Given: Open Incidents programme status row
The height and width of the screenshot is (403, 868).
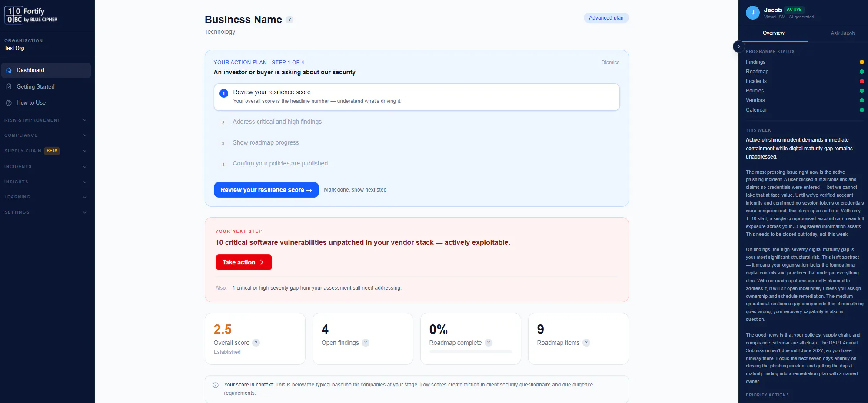Looking at the screenshot, I should pyautogui.click(x=805, y=81).
